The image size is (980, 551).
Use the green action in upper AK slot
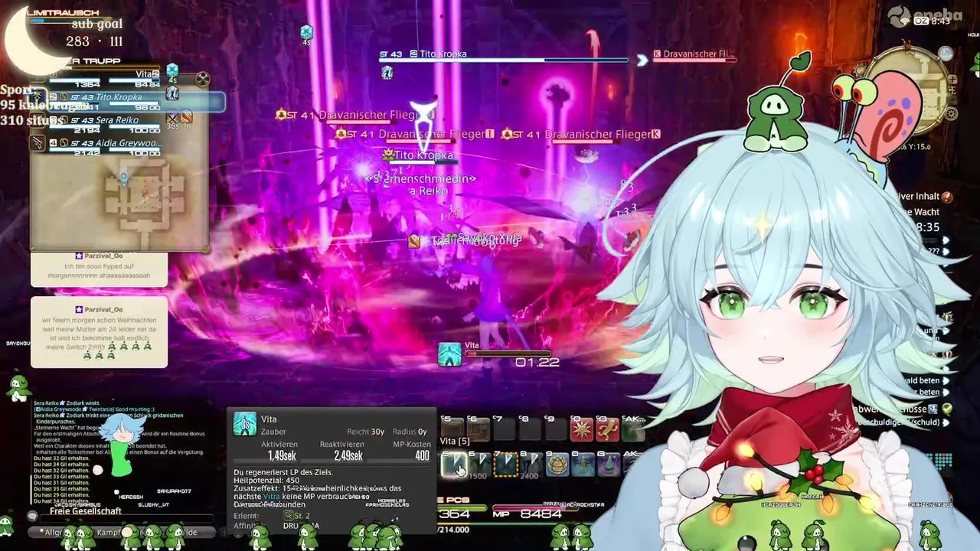(x=633, y=429)
